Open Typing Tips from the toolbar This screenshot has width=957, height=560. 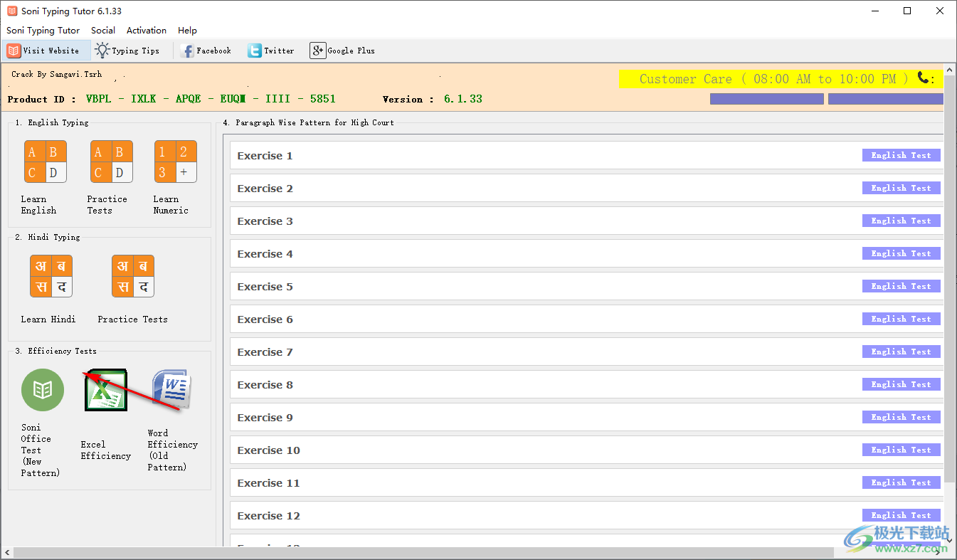129,50
